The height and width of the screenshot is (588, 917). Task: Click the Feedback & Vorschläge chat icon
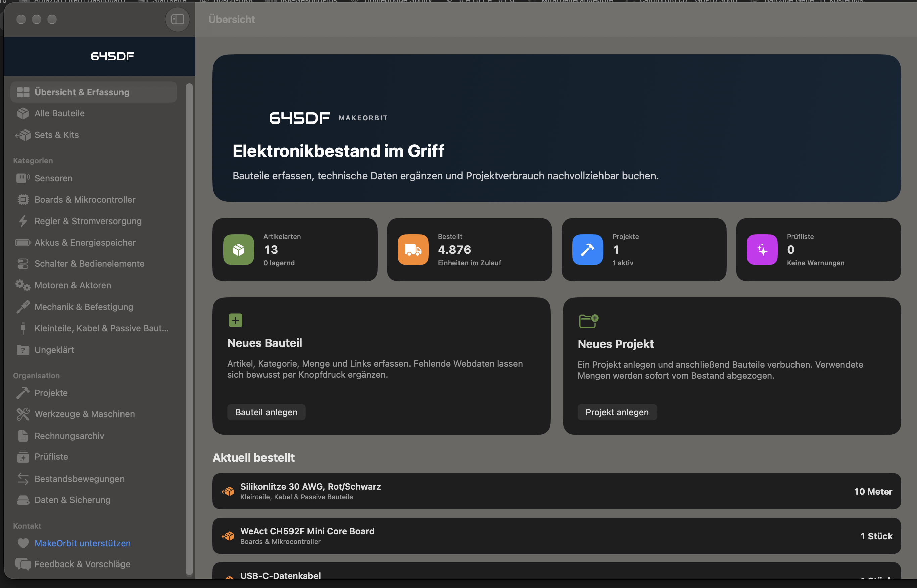click(23, 564)
